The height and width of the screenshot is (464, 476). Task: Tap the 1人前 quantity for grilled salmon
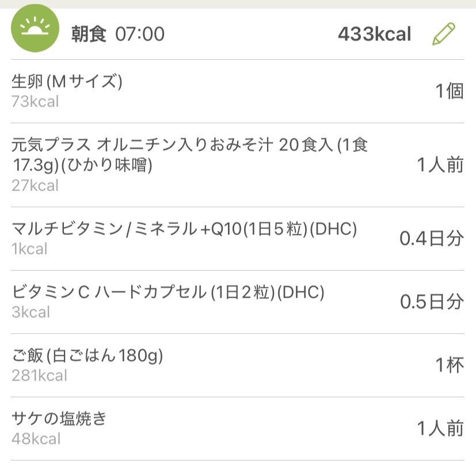(440, 429)
